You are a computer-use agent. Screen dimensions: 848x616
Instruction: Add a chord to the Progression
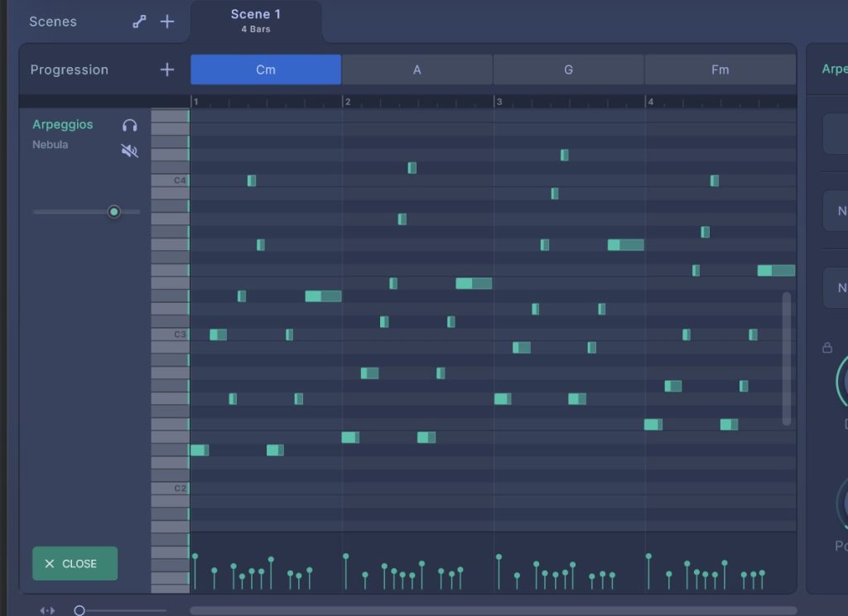coord(167,70)
